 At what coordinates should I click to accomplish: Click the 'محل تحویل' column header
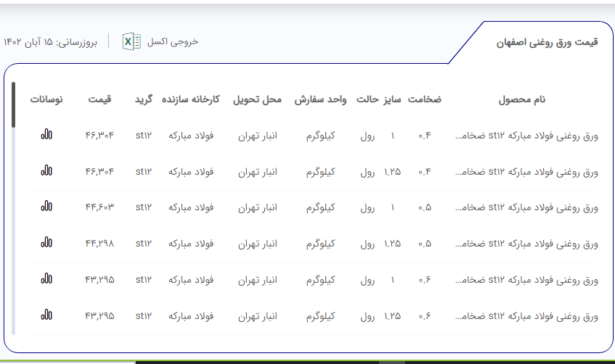click(257, 99)
